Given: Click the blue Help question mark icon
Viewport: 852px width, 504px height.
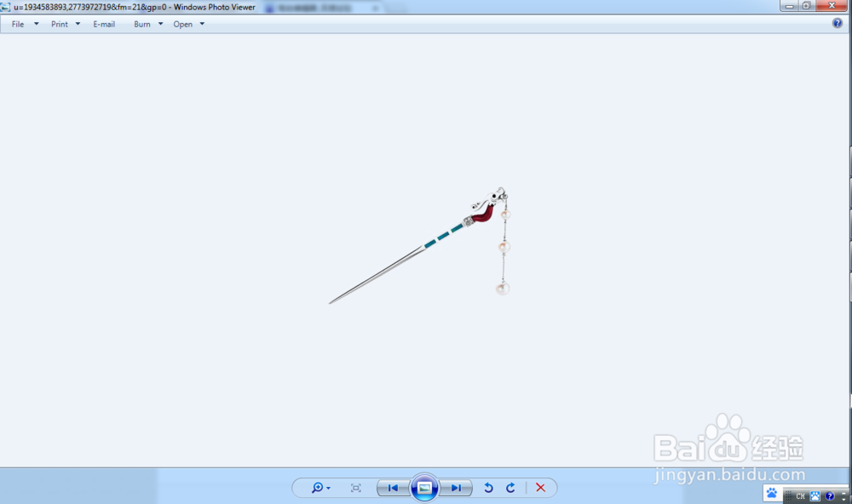Looking at the screenshot, I should pyautogui.click(x=838, y=23).
